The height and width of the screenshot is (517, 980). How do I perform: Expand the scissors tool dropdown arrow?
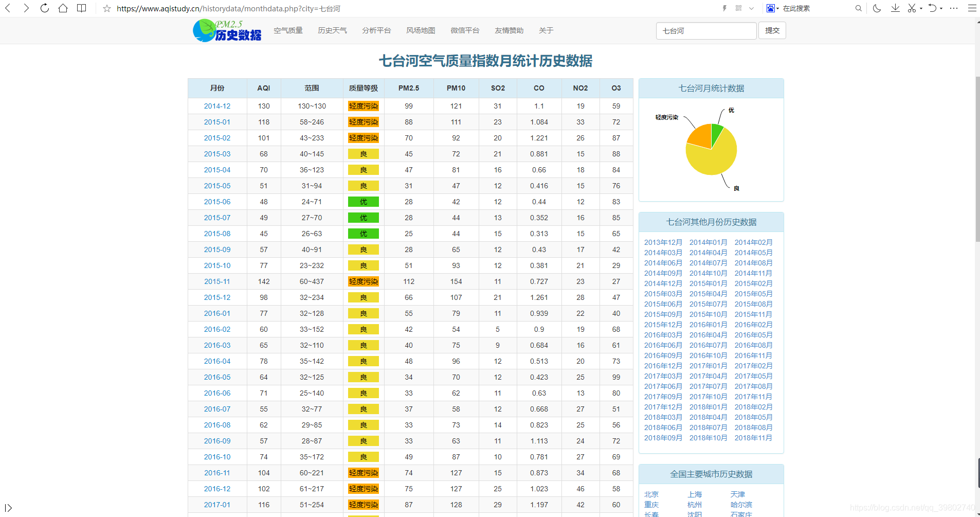click(x=920, y=8)
